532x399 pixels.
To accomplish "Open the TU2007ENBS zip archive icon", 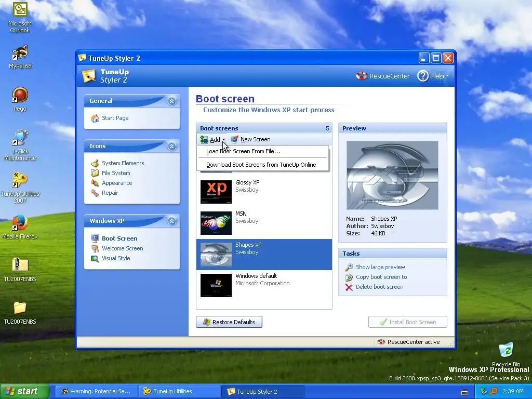I will 20,265.
